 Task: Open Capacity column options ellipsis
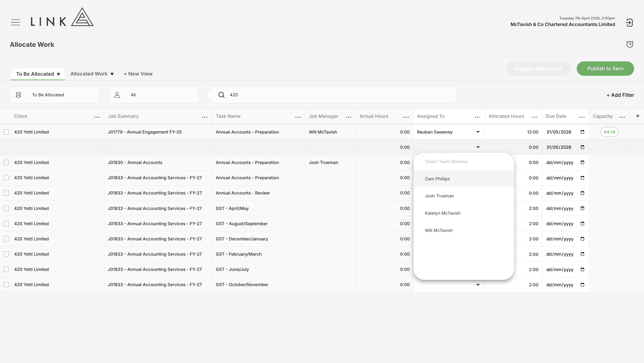[x=622, y=117]
